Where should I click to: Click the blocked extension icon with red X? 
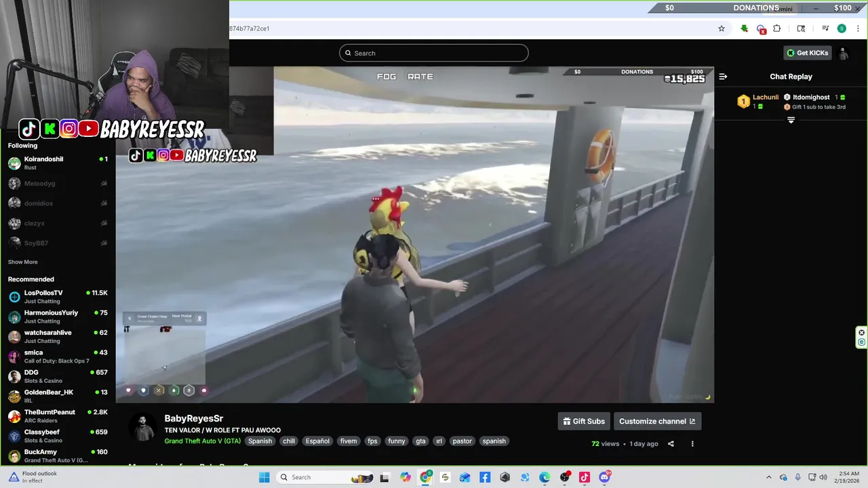point(761,28)
